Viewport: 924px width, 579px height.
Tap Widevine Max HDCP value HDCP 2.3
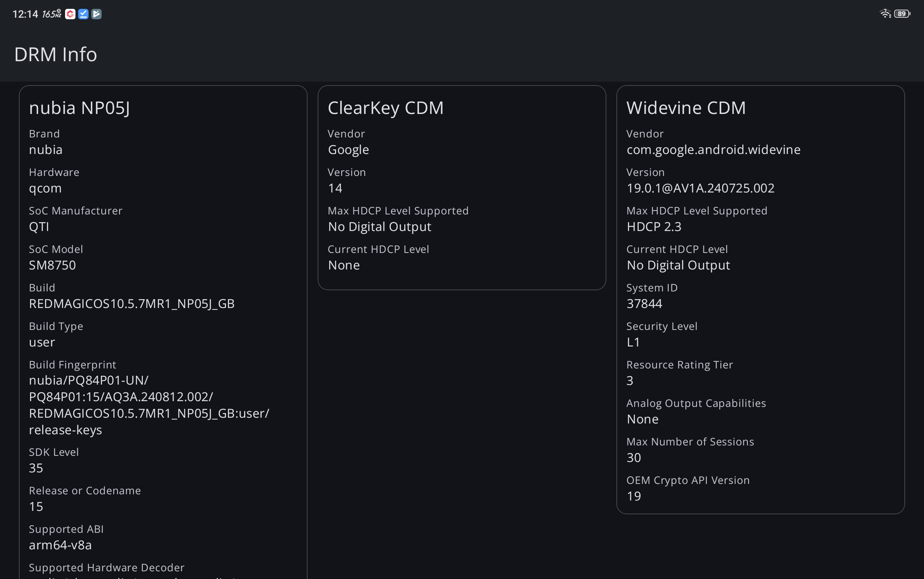(x=654, y=227)
